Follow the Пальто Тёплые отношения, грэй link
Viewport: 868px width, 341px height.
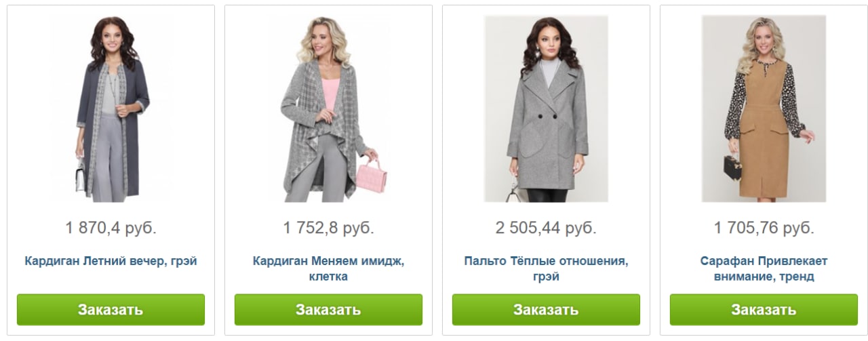tap(546, 268)
